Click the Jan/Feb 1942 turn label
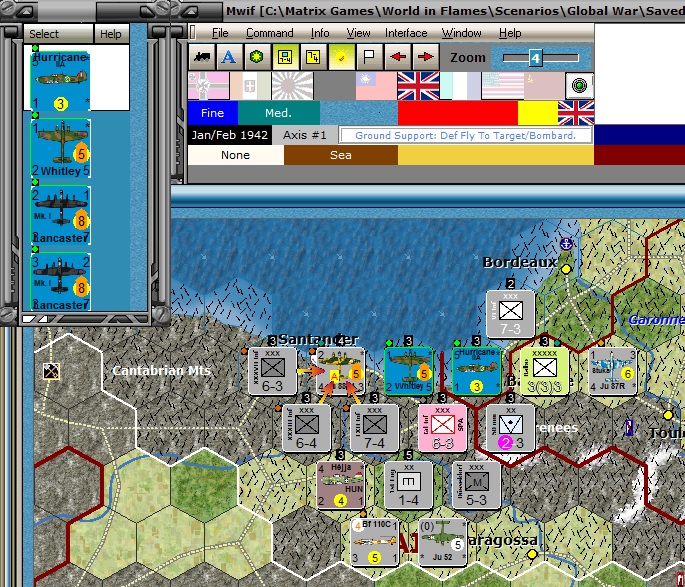 coord(230,135)
